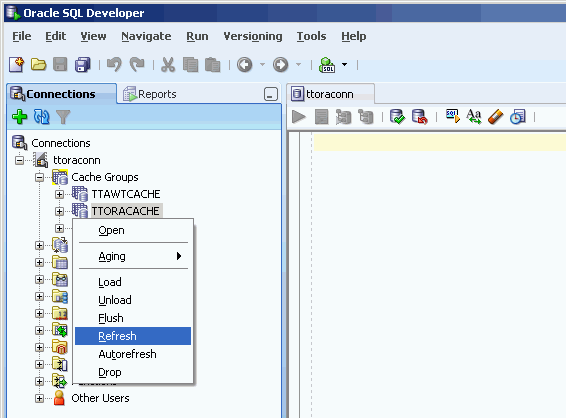Click the Rollback database icon

pos(419,117)
